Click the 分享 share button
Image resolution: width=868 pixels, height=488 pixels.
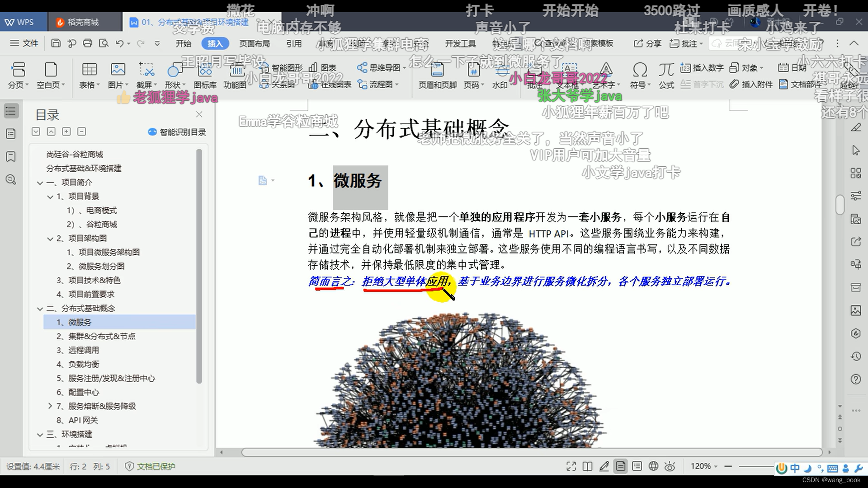[x=646, y=44]
